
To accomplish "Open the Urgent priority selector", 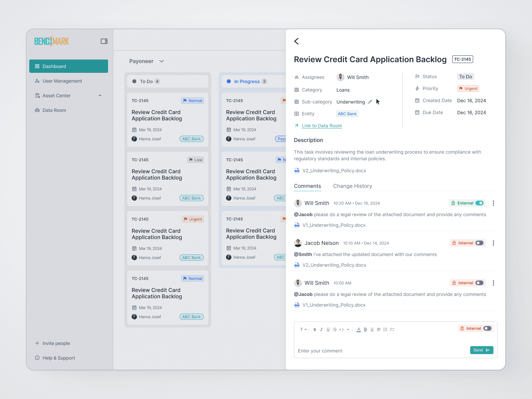I will click(468, 88).
